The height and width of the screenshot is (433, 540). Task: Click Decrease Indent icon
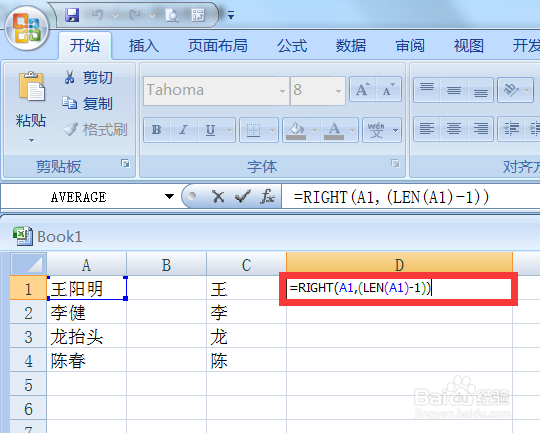[511, 129]
